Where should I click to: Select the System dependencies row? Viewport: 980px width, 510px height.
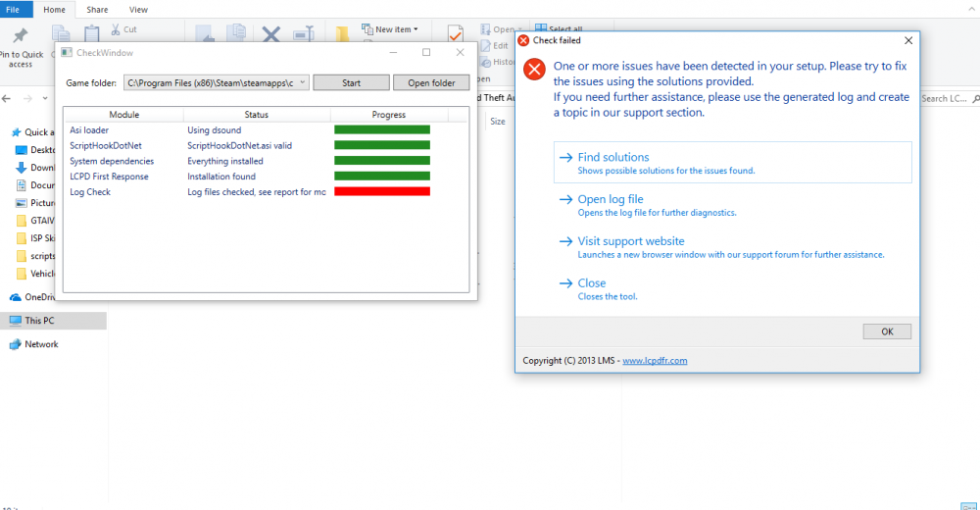266,161
